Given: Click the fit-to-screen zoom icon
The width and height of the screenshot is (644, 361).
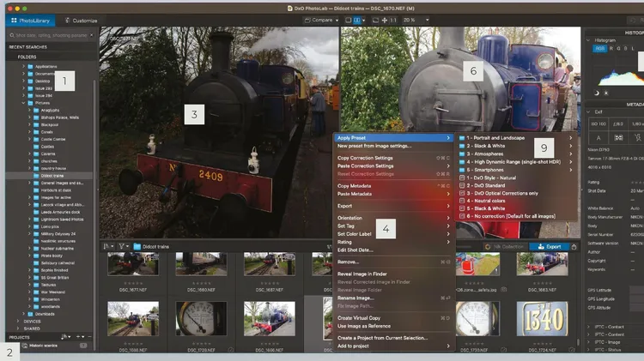Looking at the screenshot, I should 375,20.
